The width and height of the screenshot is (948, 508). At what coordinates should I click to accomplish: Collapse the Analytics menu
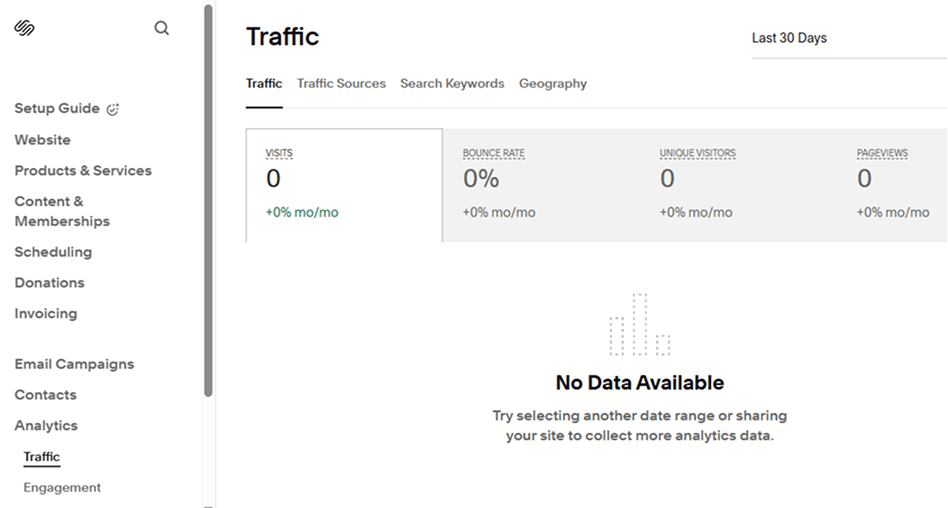46,426
